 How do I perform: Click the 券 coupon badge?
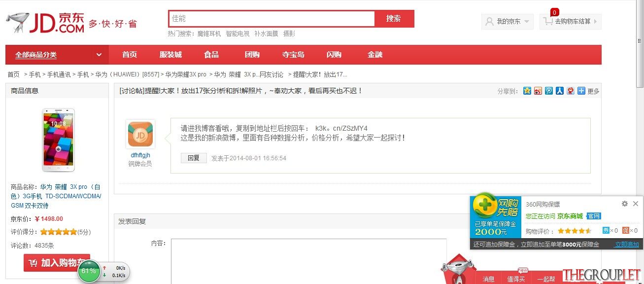click(x=606, y=230)
